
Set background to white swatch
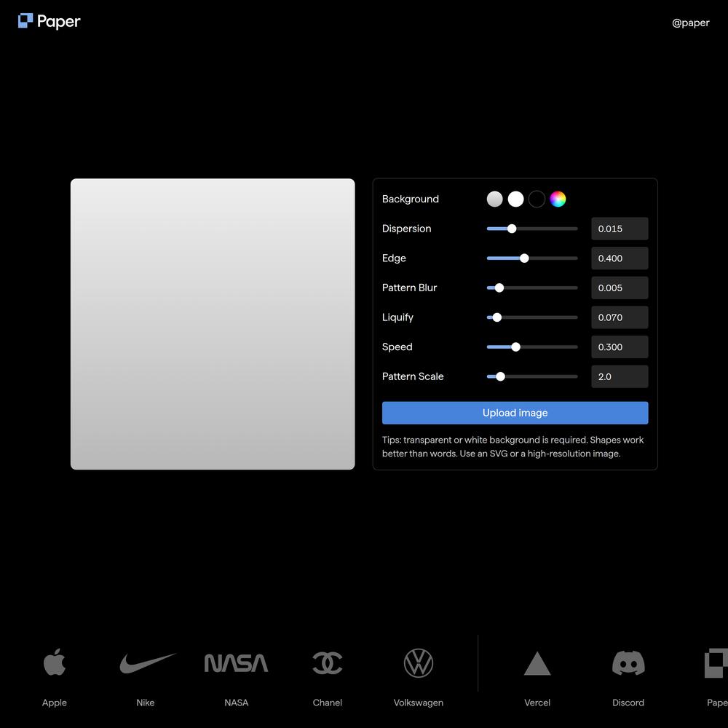[x=516, y=199]
